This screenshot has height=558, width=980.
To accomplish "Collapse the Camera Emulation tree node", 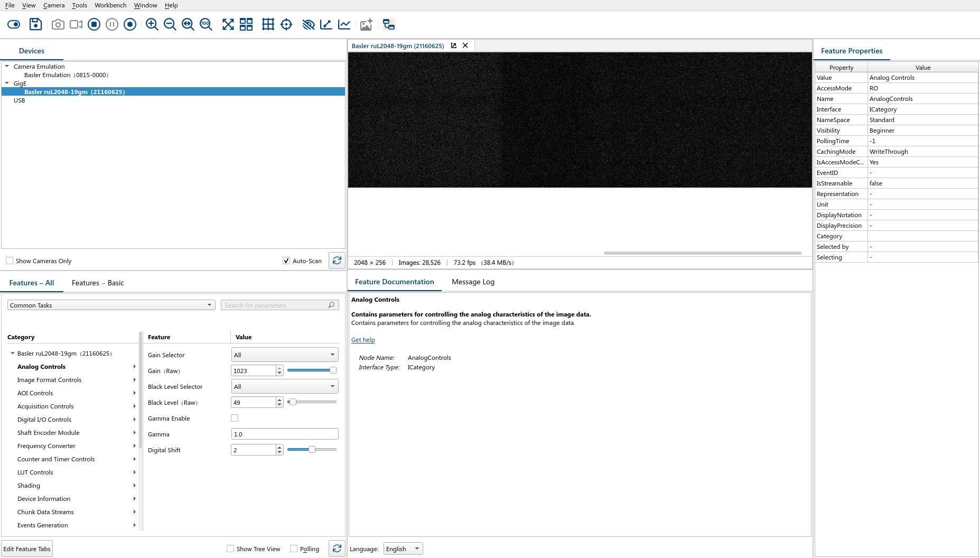I will [x=7, y=66].
